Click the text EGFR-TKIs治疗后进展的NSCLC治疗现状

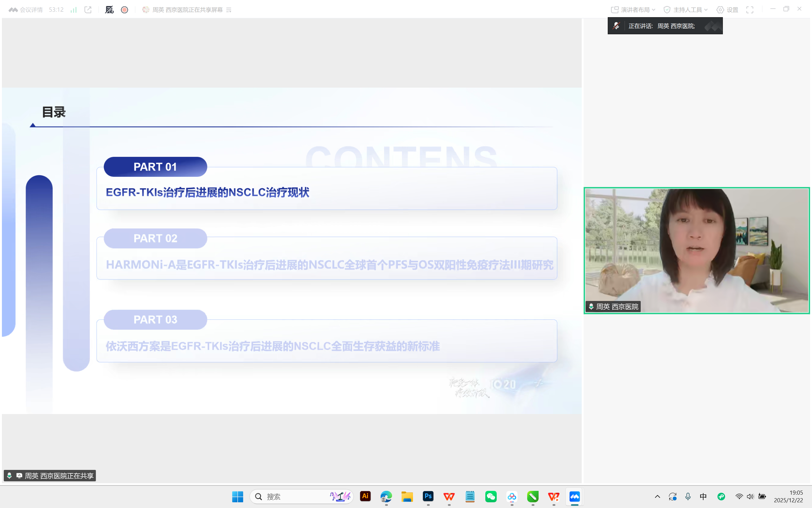click(207, 192)
